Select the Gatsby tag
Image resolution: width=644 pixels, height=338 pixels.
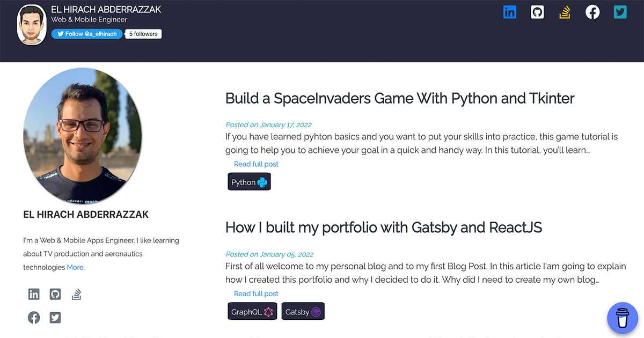[303, 311]
